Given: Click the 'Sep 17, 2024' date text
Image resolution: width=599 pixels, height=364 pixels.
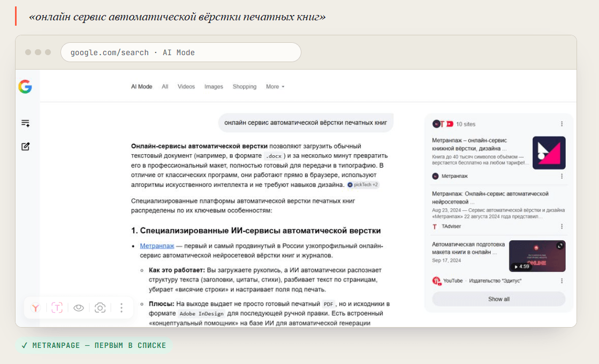Looking at the screenshot, I should pyautogui.click(x=446, y=261).
